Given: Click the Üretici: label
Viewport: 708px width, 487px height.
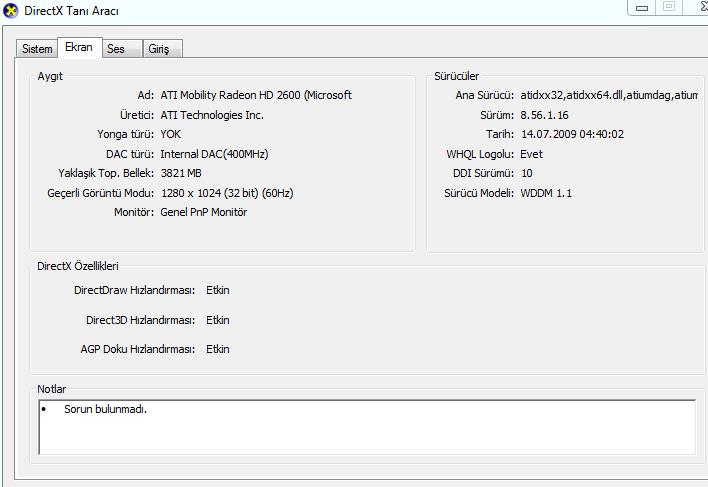Looking at the screenshot, I should tap(137, 115).
